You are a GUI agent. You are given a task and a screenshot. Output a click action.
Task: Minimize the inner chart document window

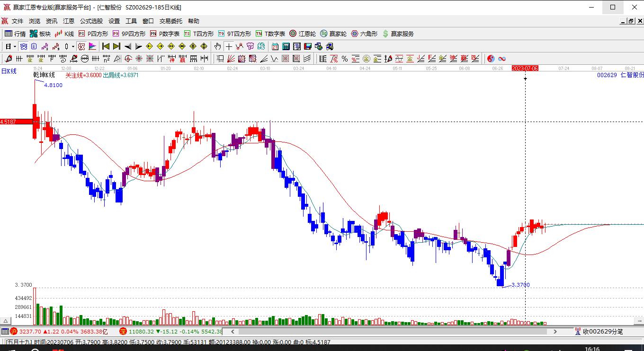point(623,21)
